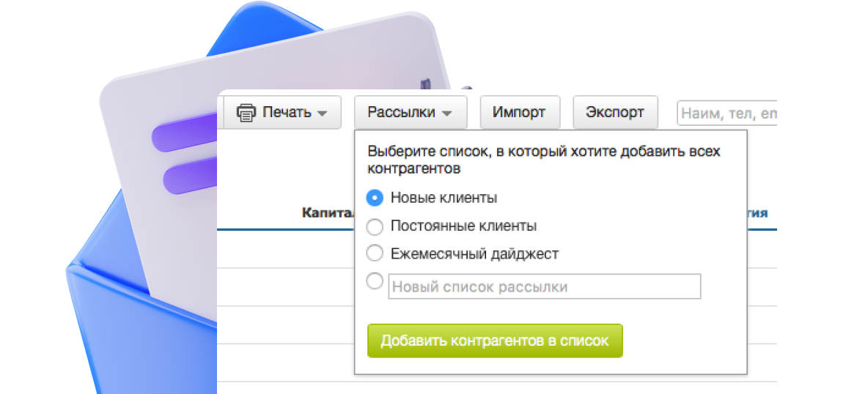
Task: Click the purple lines on the letter card
Action: [183, 157]
